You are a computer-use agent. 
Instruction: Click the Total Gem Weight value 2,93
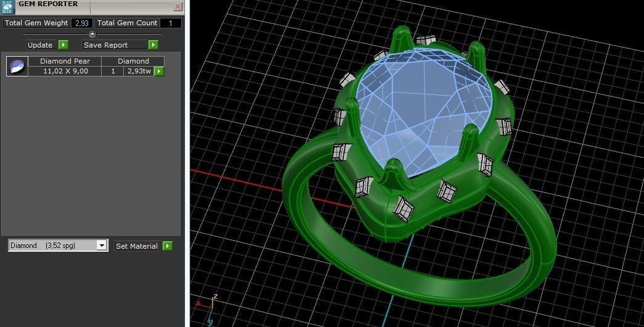(82, 23)
